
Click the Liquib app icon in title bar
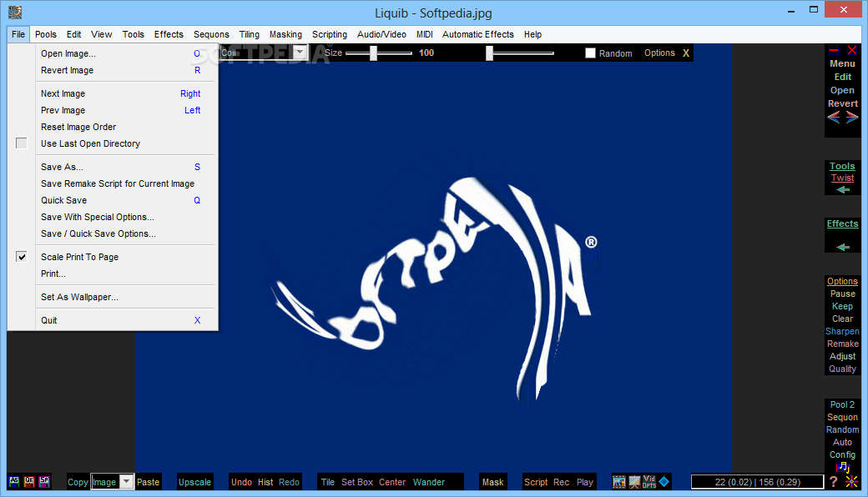[x=15, y=13]
